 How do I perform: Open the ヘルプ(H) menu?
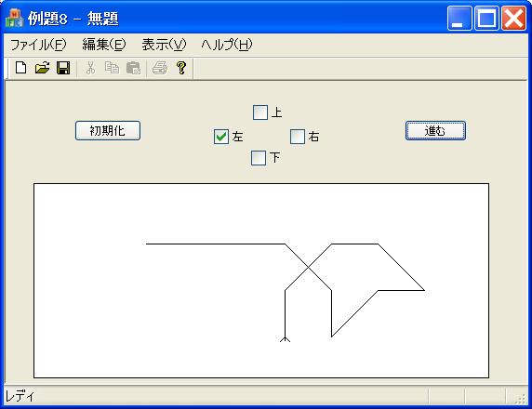point(227,45)
